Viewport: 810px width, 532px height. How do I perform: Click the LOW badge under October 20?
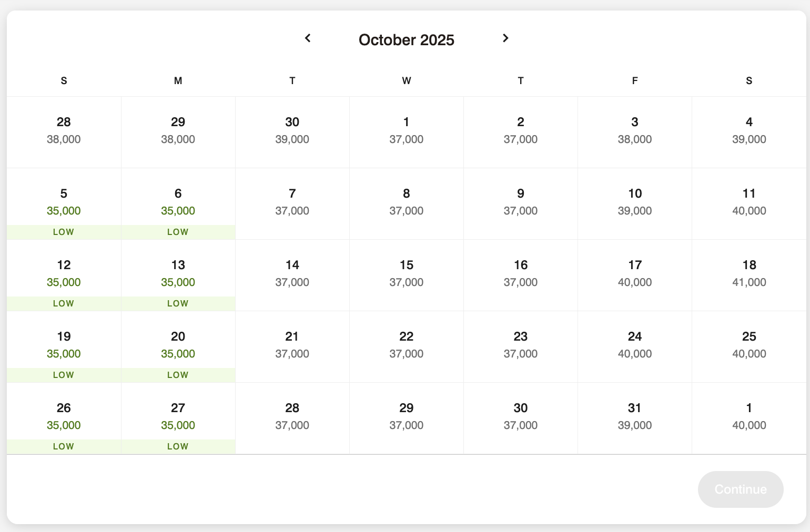tap(178, 375)
